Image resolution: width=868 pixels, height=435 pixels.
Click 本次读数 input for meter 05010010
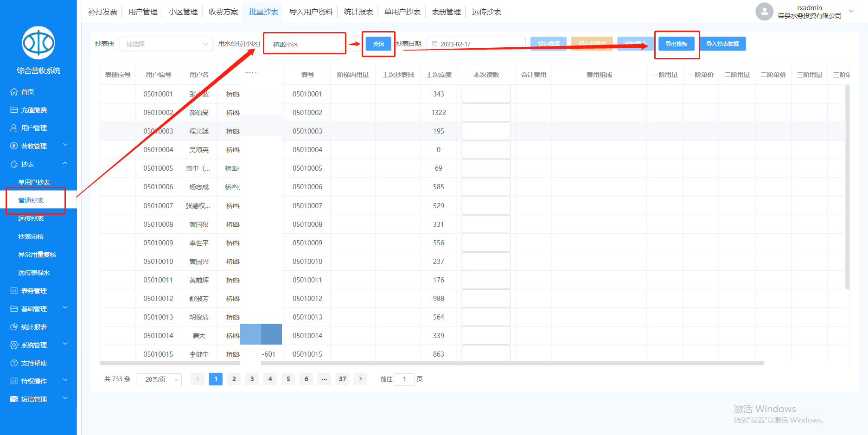click(x=486, y=262)
